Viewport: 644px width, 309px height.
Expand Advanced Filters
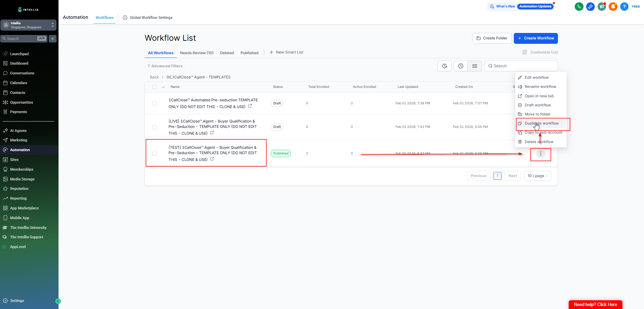[165, 66]
